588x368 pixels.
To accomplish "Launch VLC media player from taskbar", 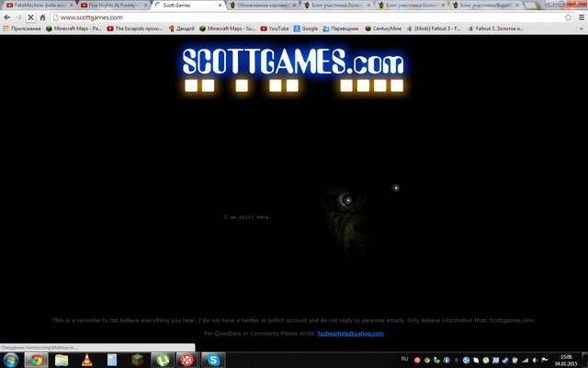I will click(87, 360).
